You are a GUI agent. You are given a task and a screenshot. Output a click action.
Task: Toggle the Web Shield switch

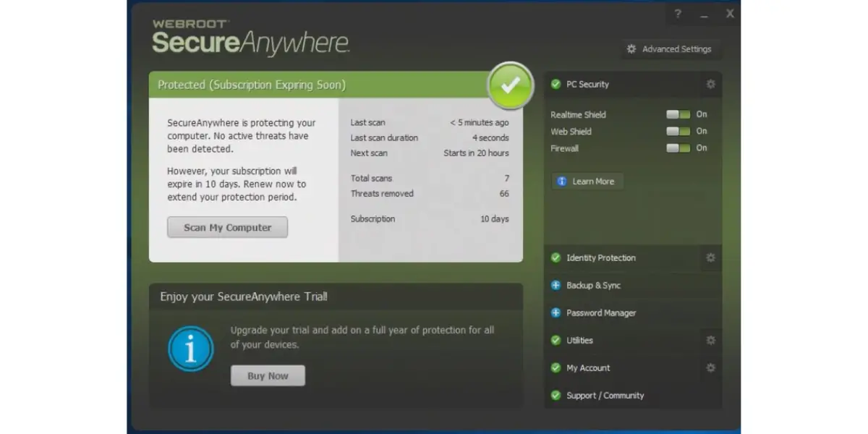pos(678,131)
